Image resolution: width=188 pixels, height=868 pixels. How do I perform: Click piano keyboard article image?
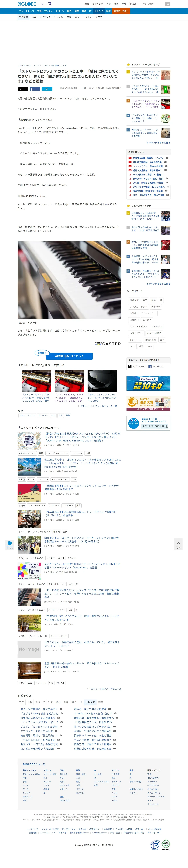[69, 280]
